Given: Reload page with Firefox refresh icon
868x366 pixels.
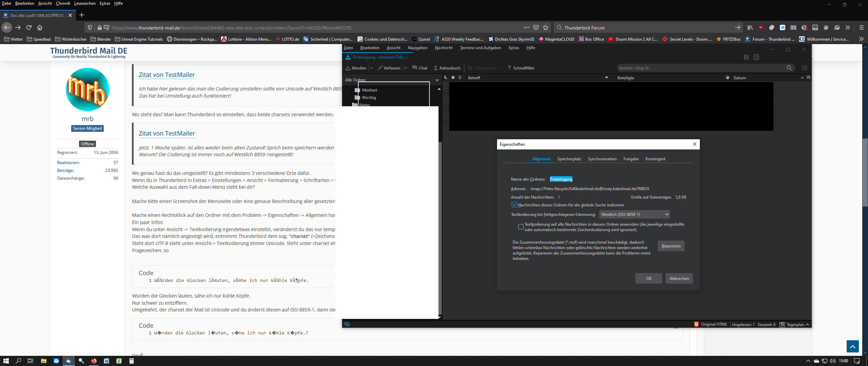Looking at the screenshot, I should click(29, 28).
